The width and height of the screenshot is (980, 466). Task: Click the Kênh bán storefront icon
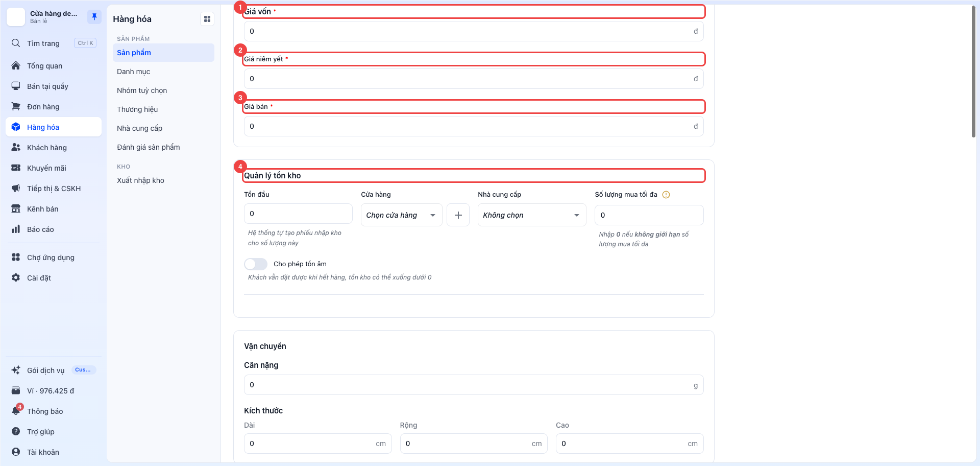click(16, 208)
